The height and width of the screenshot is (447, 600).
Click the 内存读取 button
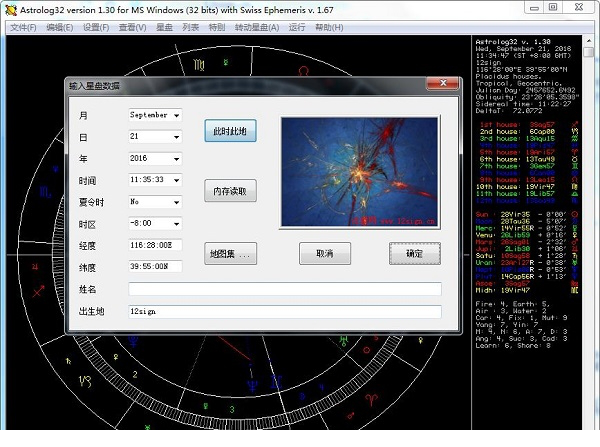point(230,191)
